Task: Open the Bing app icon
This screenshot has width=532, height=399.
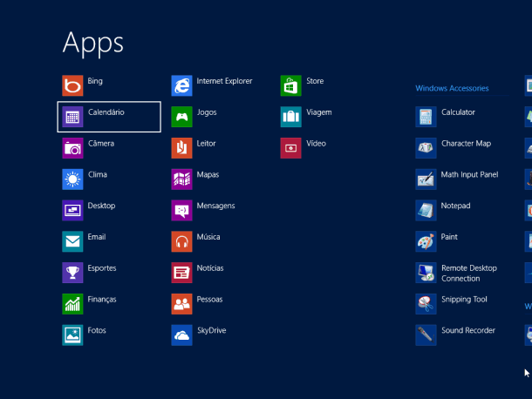Action: coord(72,85)
